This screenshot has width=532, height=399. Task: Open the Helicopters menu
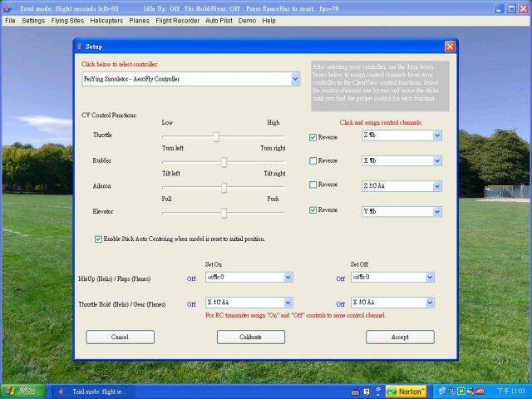106,21
